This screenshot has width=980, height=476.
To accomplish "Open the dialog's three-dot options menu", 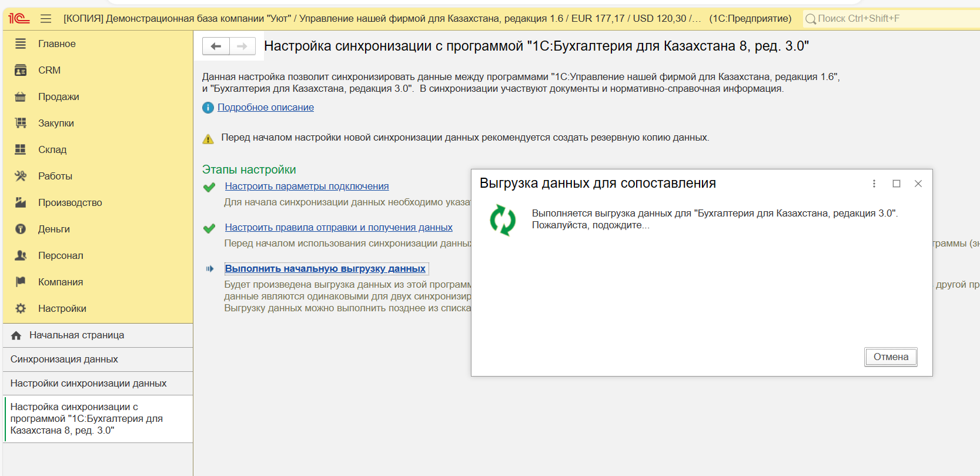I will tap(874, 184).
